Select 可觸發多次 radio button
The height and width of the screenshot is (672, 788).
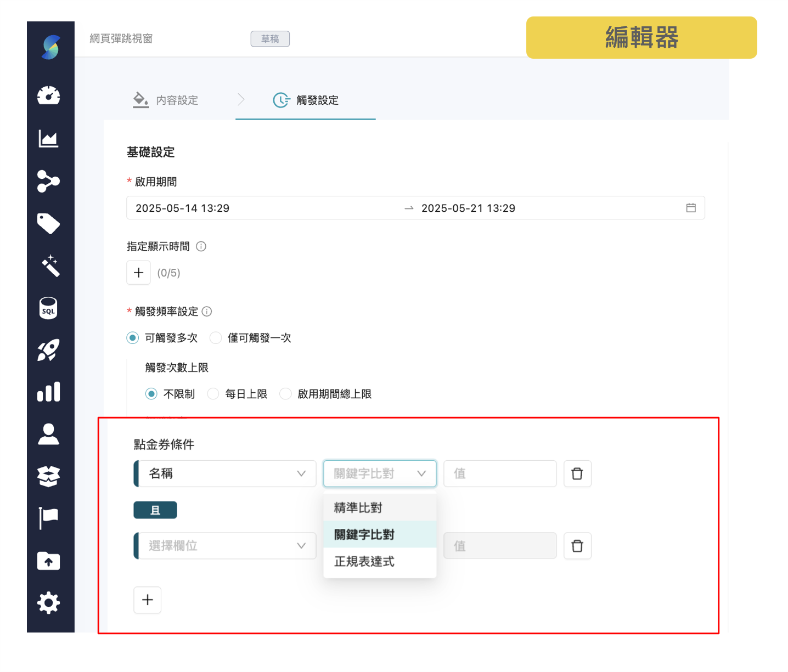tap(132, 338)
